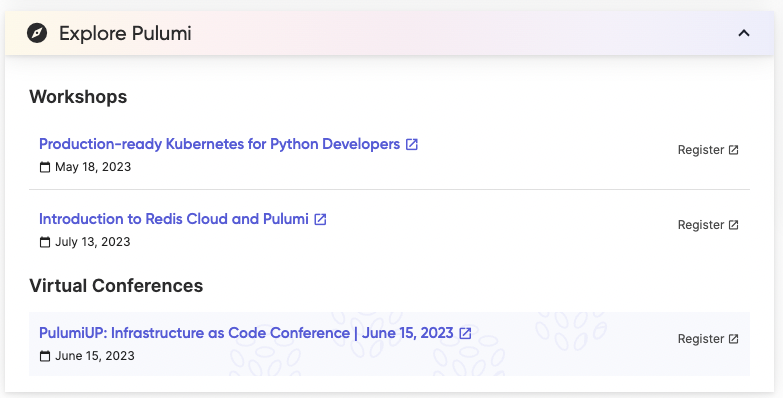Click calendar icon next to July 13, 2023
This screenshot has height=398, width=783.
(45, 242)
